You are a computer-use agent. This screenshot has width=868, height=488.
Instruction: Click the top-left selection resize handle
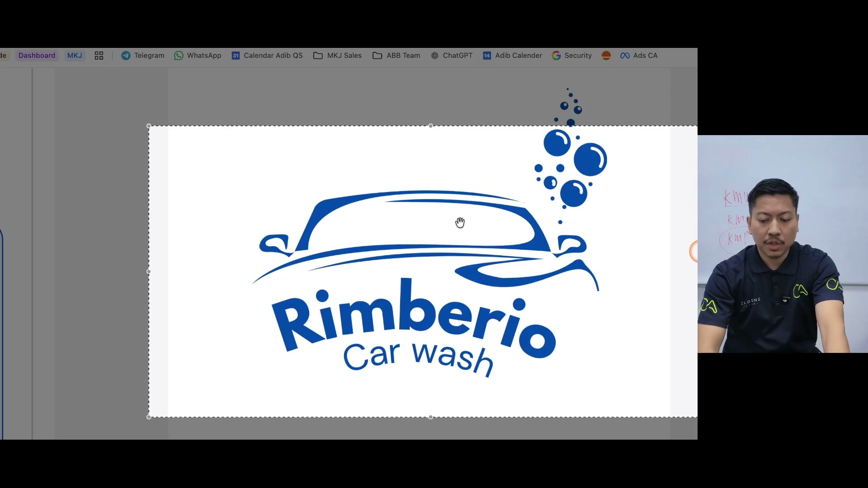click(x=149, y=126)
